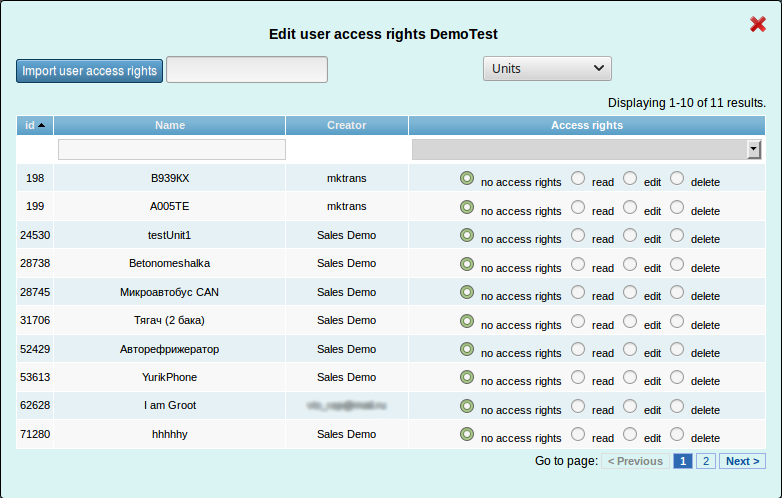This screenshot has width=782, height=498.
Task: Click page 1 in pagination
Action: pyautogui.click(x=682, y=461)
